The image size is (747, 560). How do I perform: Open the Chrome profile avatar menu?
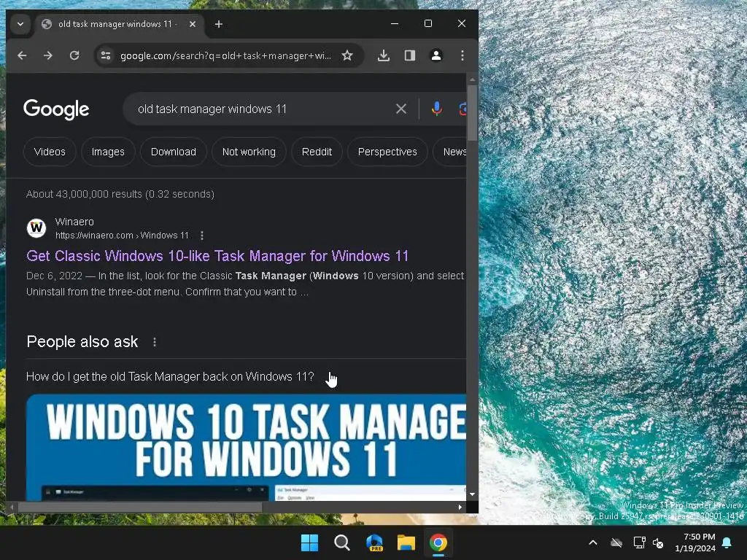coord(436,55)
